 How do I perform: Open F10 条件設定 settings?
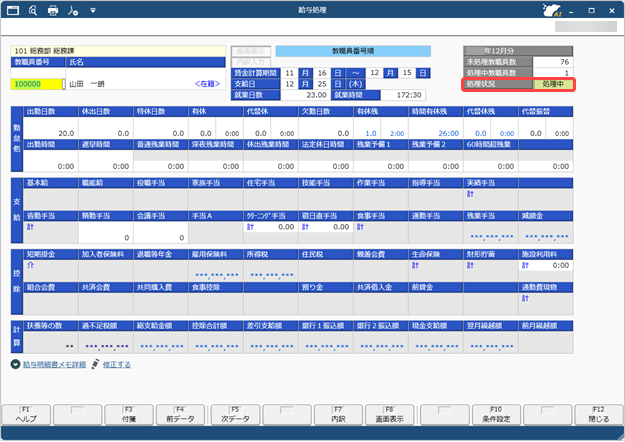pos(494,415)
